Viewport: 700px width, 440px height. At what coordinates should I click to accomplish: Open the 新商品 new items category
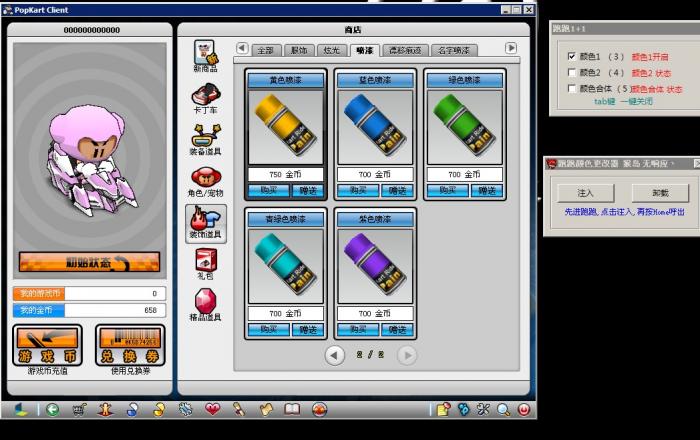pos(206,56)
